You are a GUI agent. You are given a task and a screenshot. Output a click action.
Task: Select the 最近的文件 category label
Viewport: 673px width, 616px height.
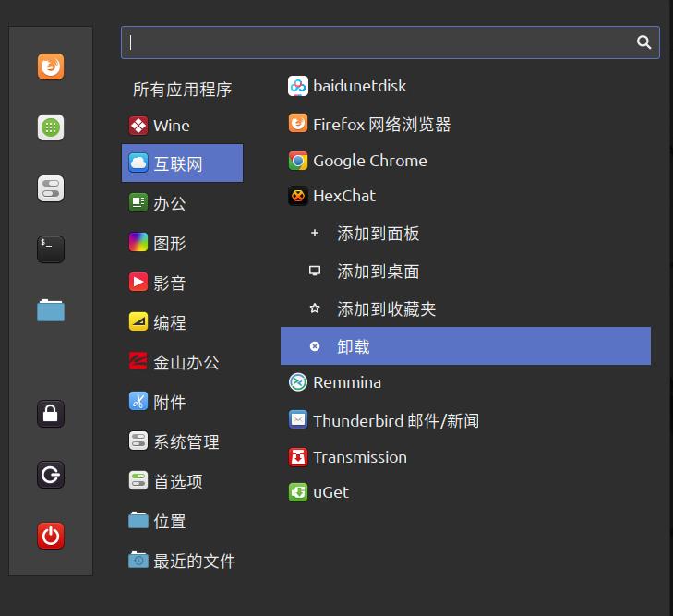tap(195, 561)
